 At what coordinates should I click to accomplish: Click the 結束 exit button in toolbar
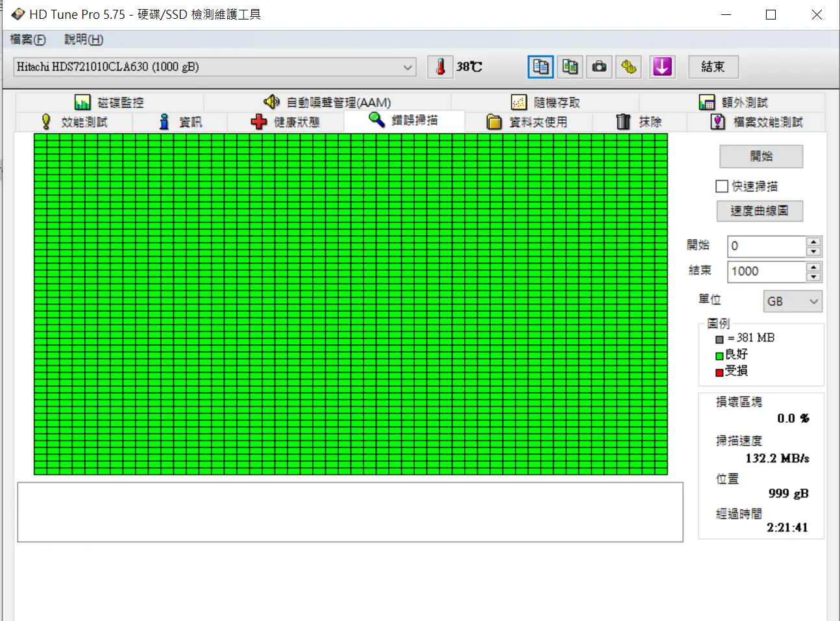point(713,67)
